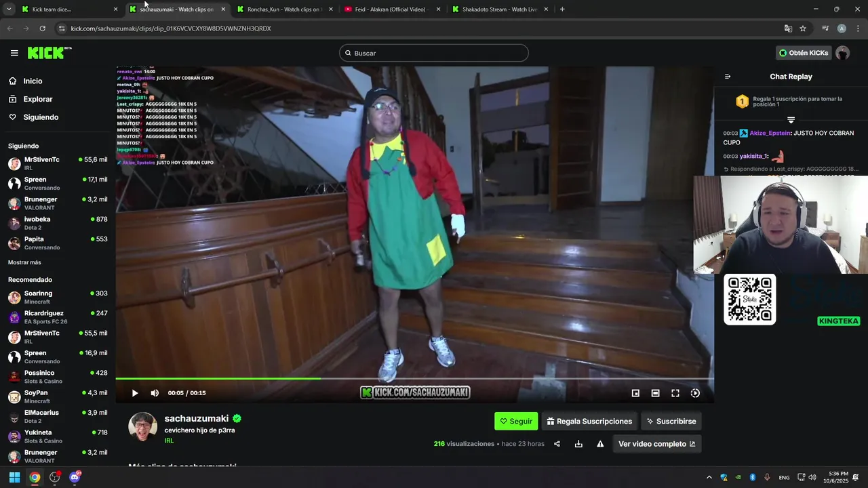Open volume control in system tray
868x488 pixels.
pyautogui.click(x=812, y=477)
